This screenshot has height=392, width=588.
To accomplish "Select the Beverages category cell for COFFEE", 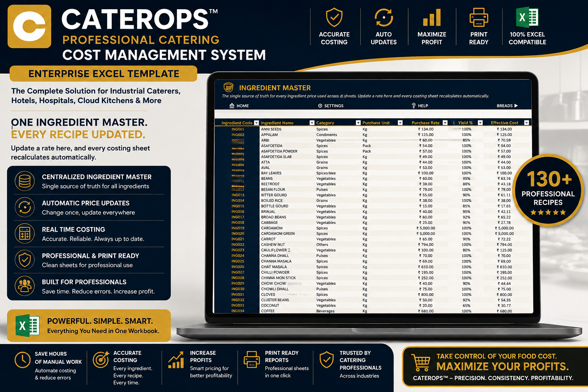I will (325, 311).
